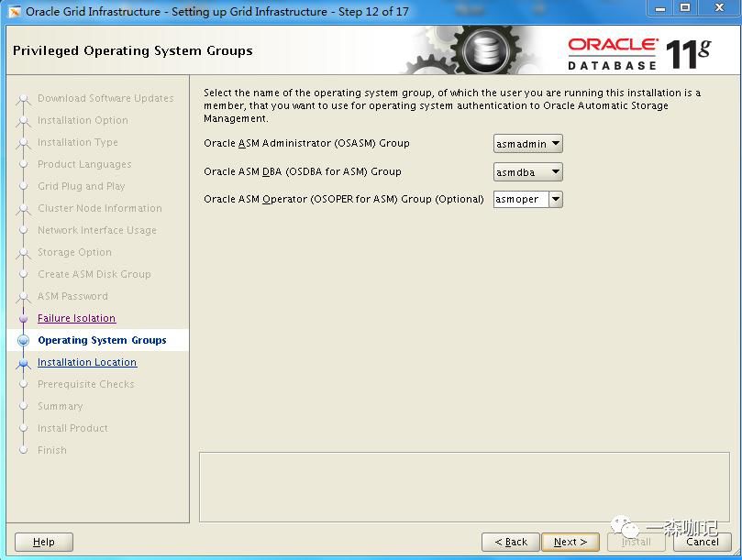Click the Installation Location step marker icon
The height and width of the screenshot is (560, 742).
pyautogui.click(x=23, y=363)
